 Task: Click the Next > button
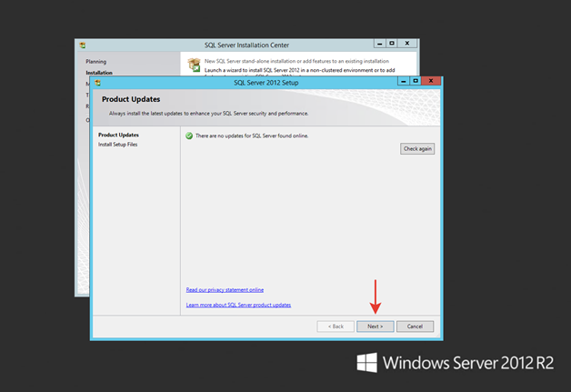tap(376, 327)
